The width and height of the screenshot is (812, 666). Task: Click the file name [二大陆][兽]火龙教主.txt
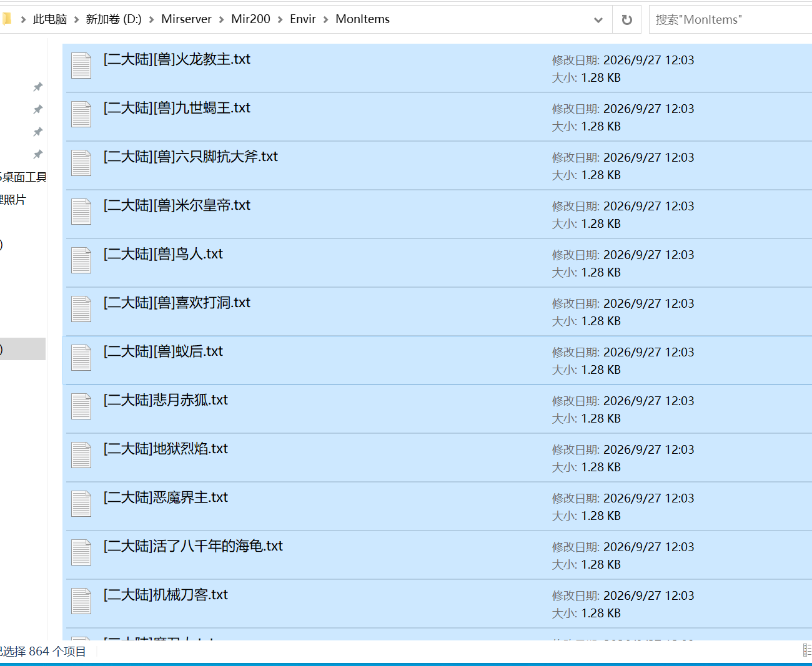pyautogui.click(x=177, y=59)
